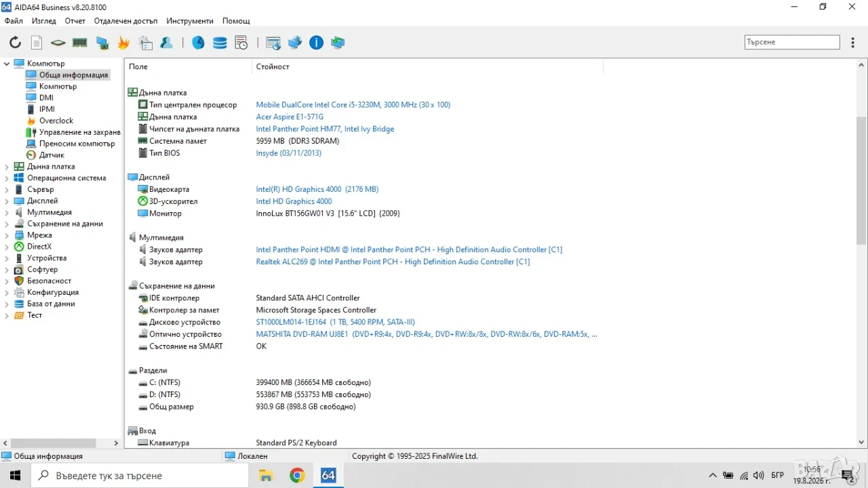
Task: Expand the Операционна система tree node
Action: point(7,178)
